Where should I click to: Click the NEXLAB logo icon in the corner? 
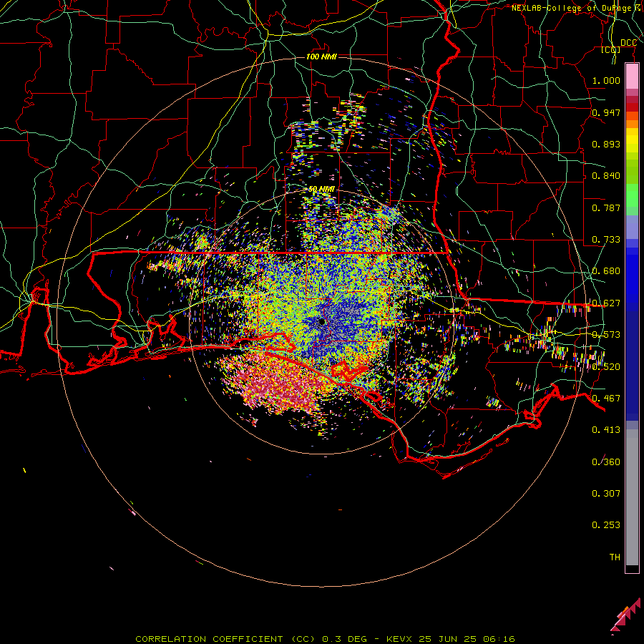(625, 617)
